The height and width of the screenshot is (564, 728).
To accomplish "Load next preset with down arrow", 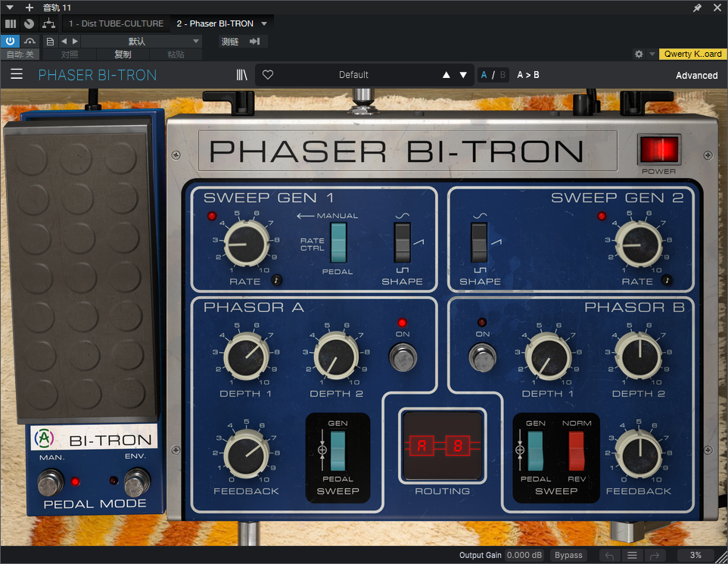I will click(x=463, y=75).
